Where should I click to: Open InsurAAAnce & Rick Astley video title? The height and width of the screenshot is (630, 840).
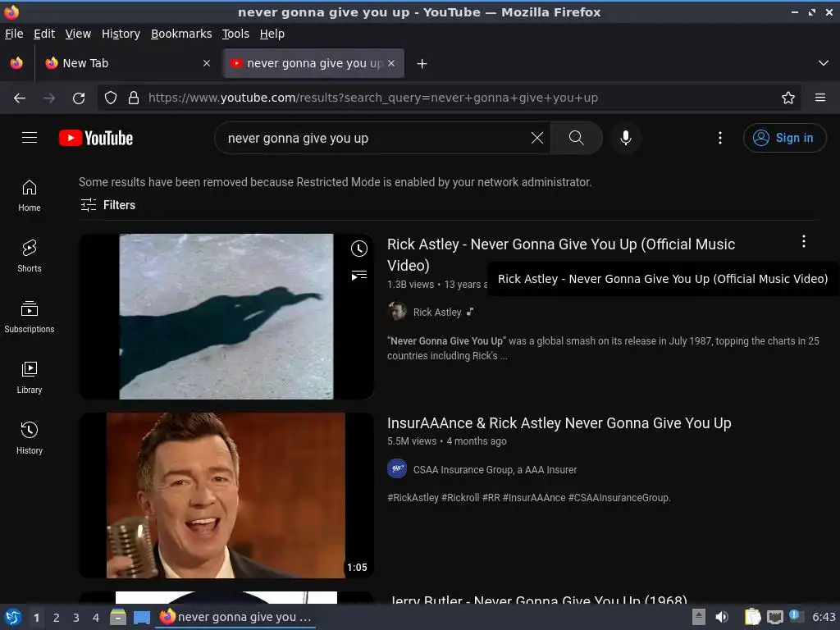click(559, 422)
